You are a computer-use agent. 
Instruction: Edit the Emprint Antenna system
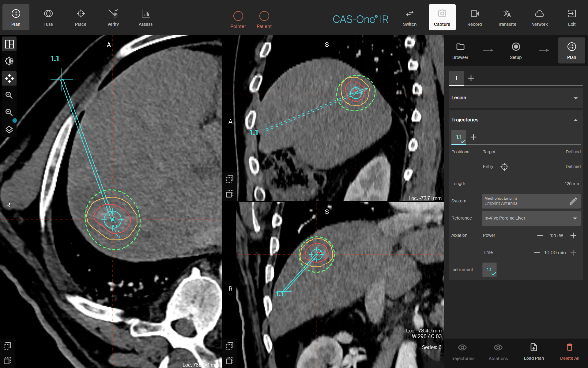click(573, 201)
